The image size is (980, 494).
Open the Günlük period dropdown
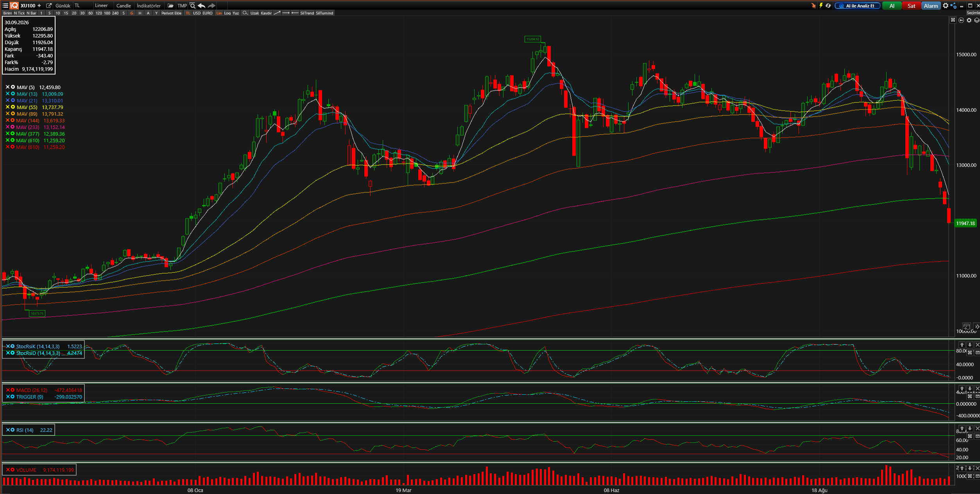(x=63, y=5)
